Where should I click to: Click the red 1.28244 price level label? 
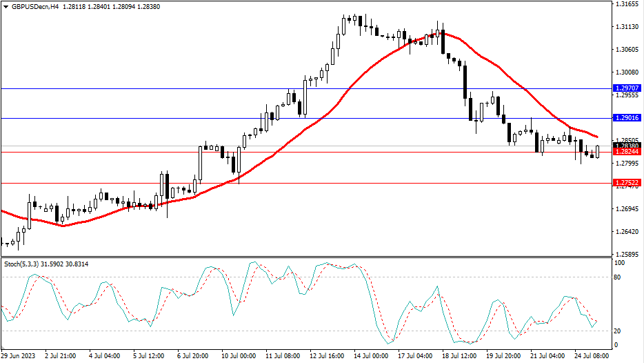(626, 152)
